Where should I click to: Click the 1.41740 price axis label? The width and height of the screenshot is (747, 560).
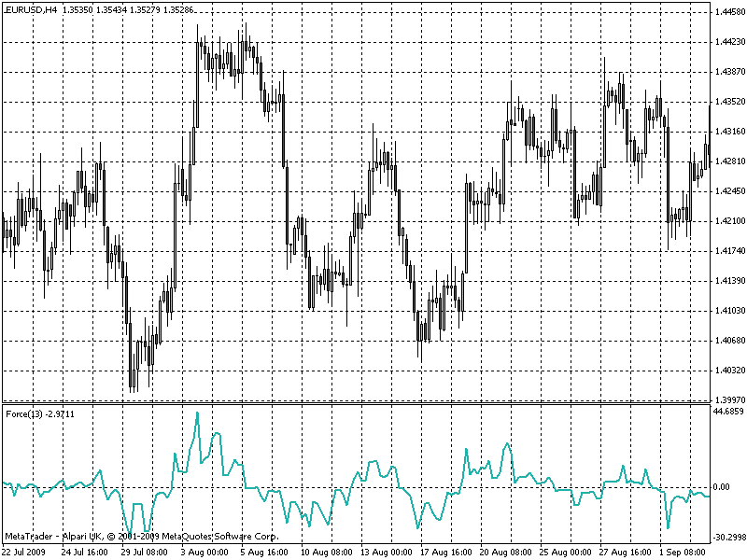pos(730,251)
